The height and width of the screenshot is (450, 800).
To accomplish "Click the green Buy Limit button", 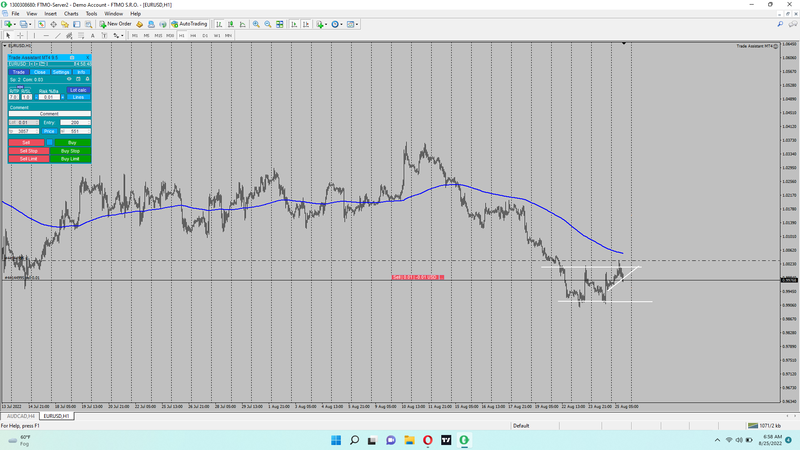I will point(70,159).
